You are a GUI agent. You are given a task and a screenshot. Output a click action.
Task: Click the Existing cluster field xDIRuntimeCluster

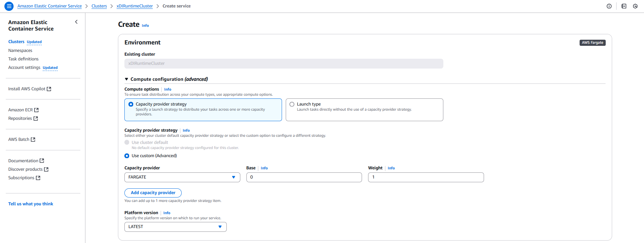point(284,63)
